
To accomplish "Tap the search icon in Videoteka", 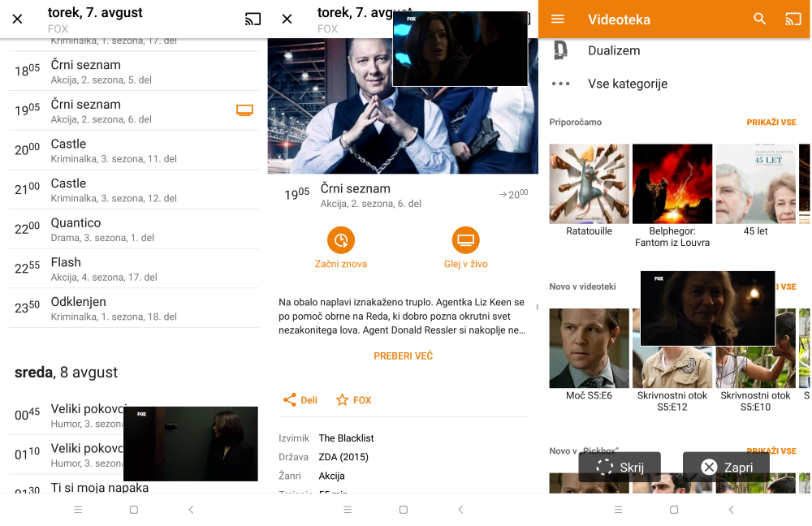I will point(759,19).
